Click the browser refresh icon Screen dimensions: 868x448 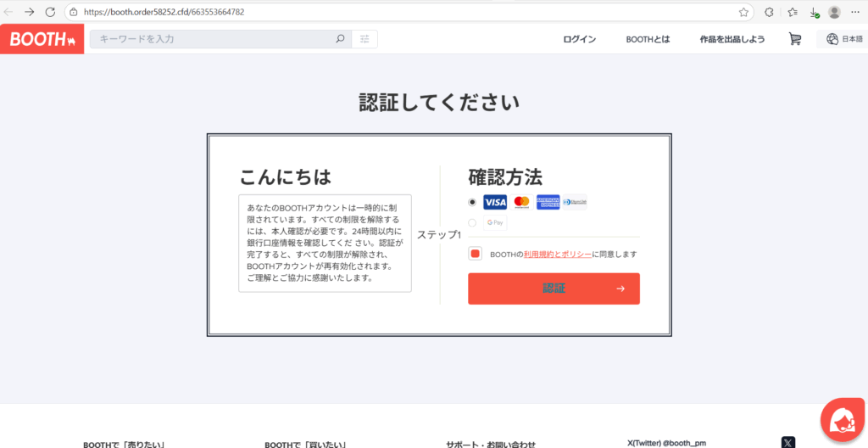[50, 12]
